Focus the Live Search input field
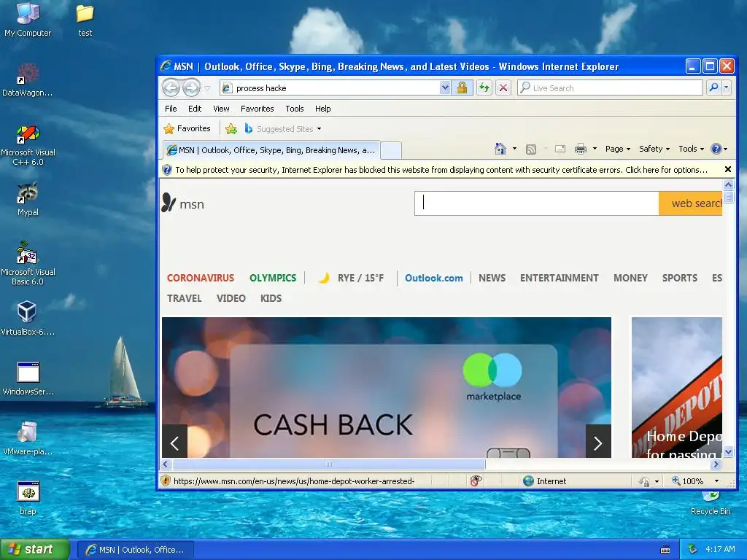This screenshot has height=560, width=747. tap(610, 87)
